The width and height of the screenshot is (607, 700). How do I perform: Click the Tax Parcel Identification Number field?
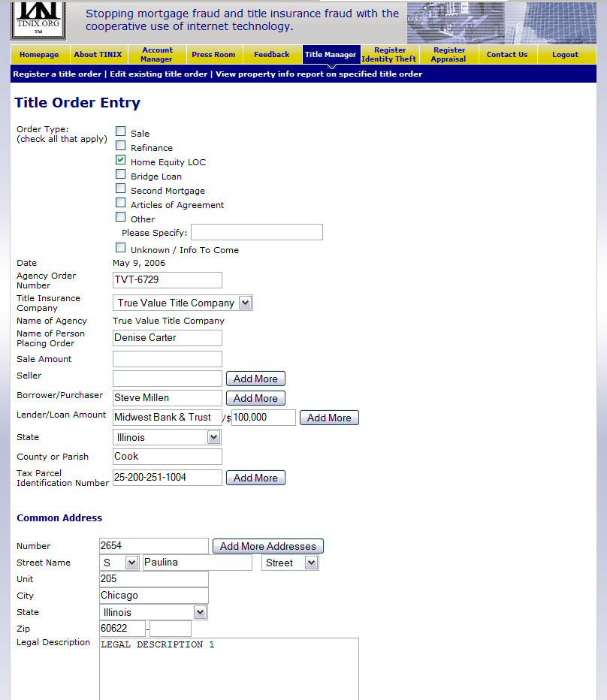pyautogui.click(x=168, y=477)
